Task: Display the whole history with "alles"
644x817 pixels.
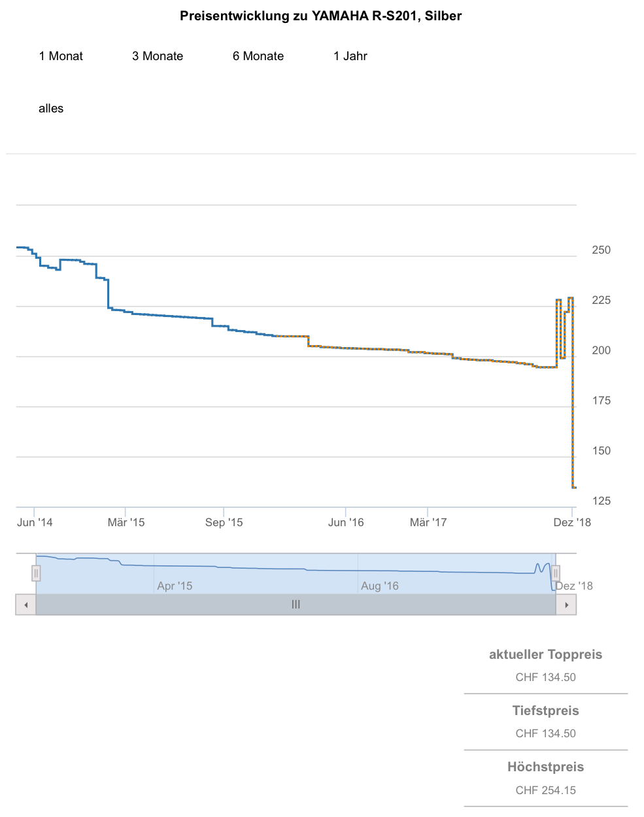Action: [x=51, y=108]
